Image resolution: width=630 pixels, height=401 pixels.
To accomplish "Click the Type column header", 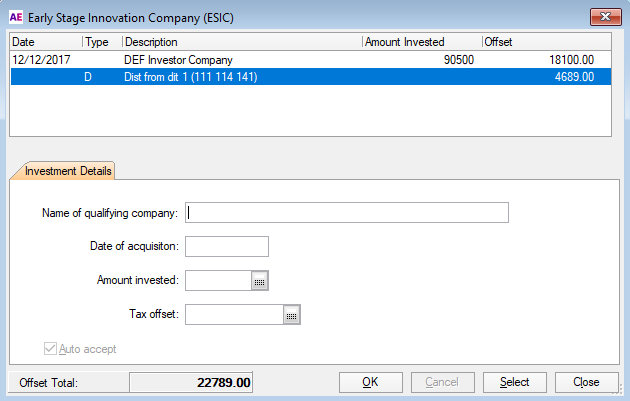I will click(100, 42).
